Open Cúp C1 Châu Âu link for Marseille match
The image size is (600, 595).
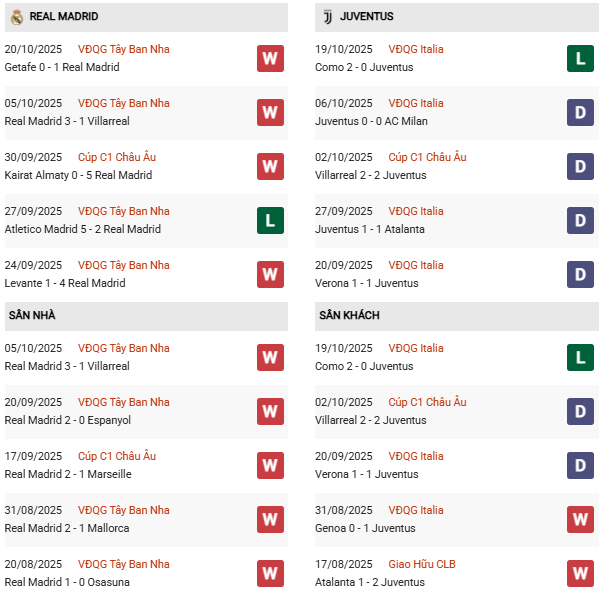point(117,456)
